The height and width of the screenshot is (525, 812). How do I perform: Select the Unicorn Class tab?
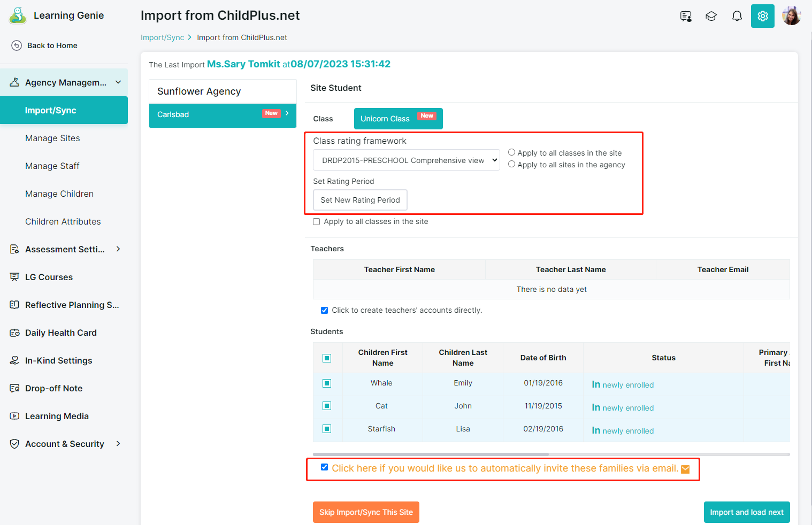pyautogui.click(x=399, y=119)
